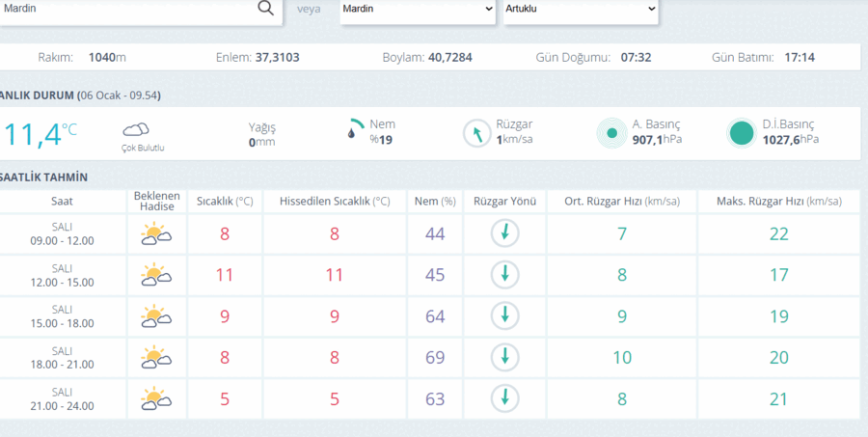The image size is (868, 437).
Task: Click the SALI 21.00 - 24.00 time cell
Action: [62, 398]
